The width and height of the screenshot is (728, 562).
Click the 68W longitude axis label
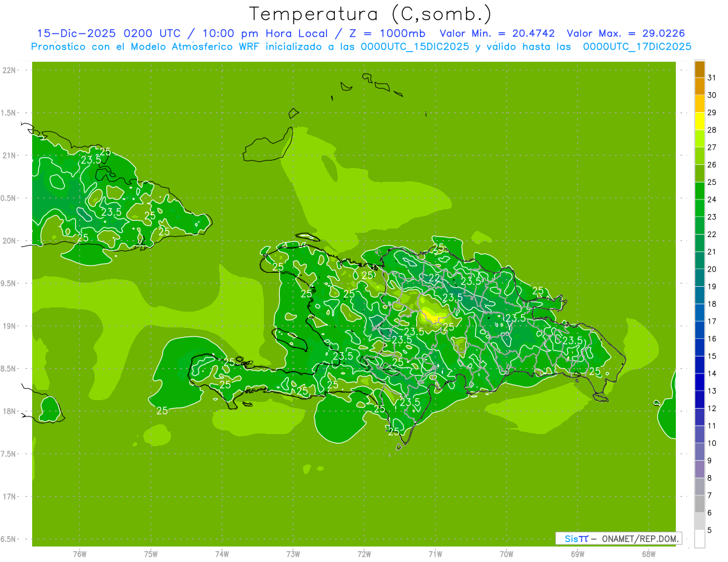(649, 554)
